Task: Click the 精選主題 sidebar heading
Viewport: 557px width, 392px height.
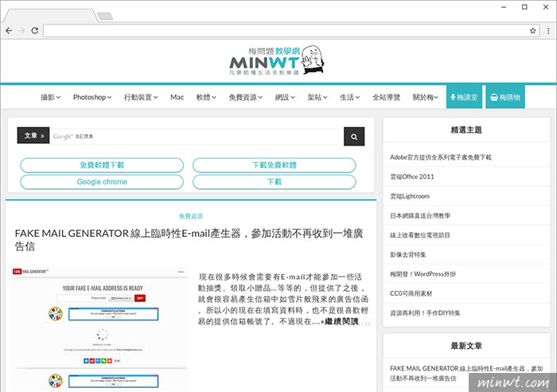Action: click(x=466, y=130)
